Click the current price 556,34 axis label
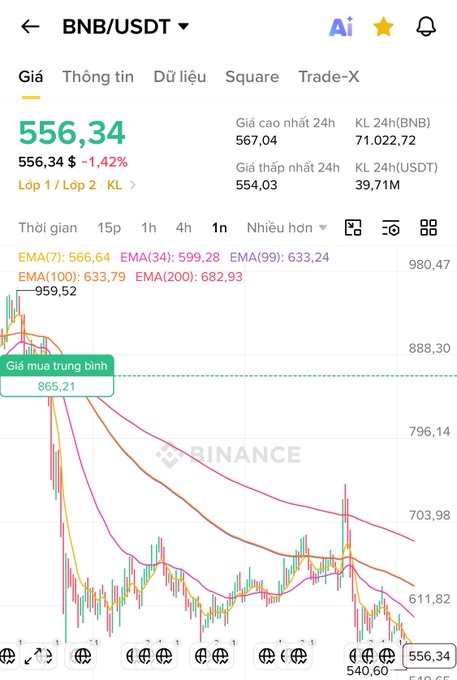Image resolution: width=457 pixels, height=680 pixels. (429, 656)
